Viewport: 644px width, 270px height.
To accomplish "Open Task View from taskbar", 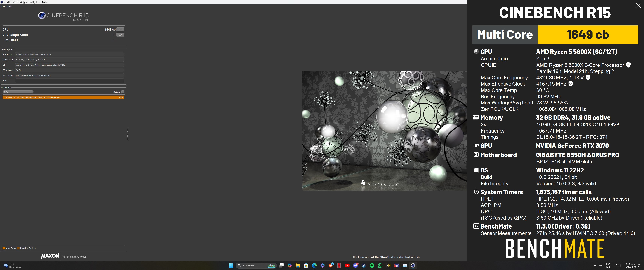I will click(281, 265).
